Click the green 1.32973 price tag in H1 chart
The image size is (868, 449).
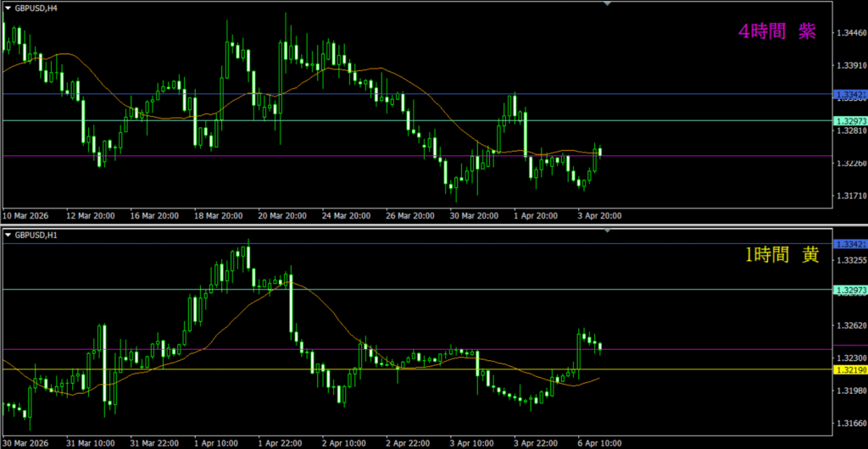[x=849, y=290]
